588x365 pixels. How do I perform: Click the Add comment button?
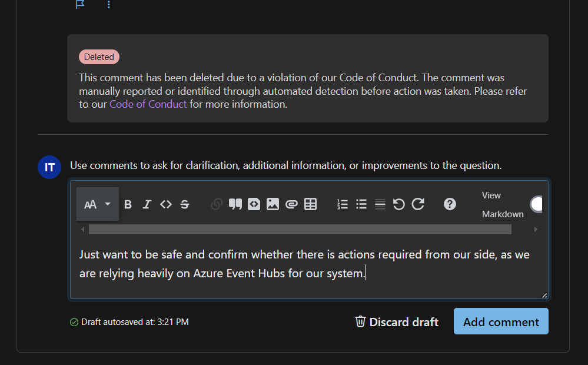pyautogui.click(x=501, y=321)
